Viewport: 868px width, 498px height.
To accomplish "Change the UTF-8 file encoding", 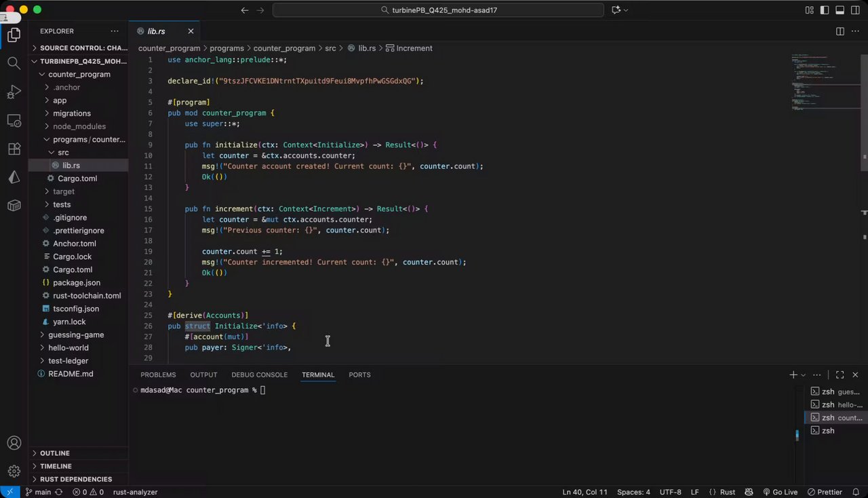I will 670,492.
